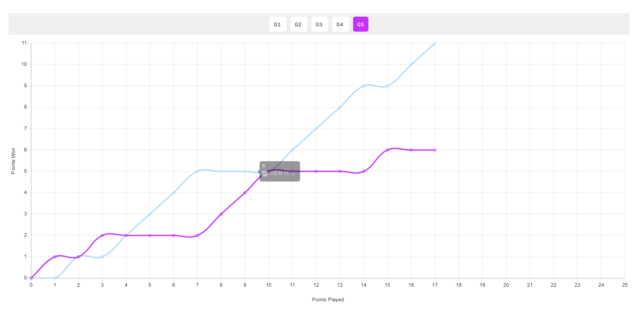Open the G3 game tab
This screenshot has height=310, width=644.
pos(319,24)
